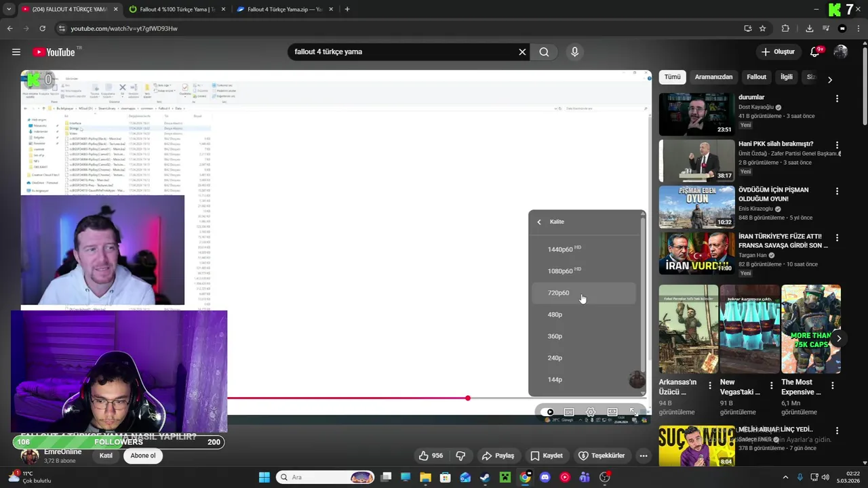Open the Windows Start menu
This screenshot has height=488, width=868.
click(x=264, y=477)
